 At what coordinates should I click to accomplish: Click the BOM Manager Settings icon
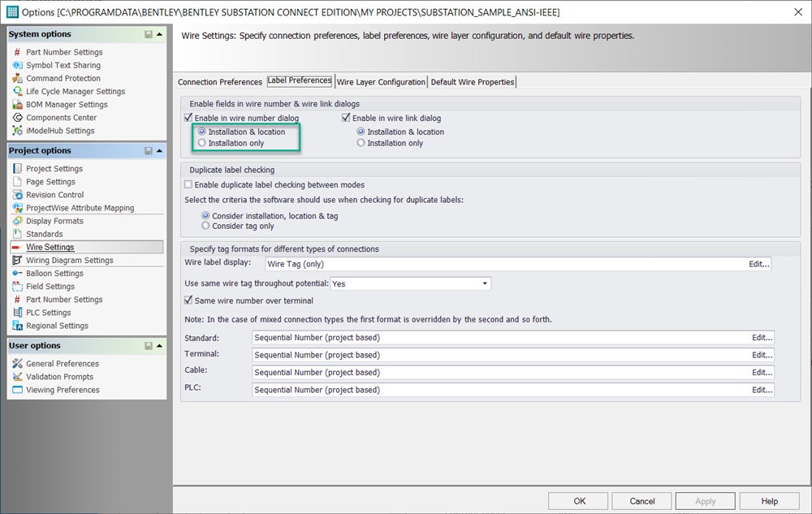[17, 104]
